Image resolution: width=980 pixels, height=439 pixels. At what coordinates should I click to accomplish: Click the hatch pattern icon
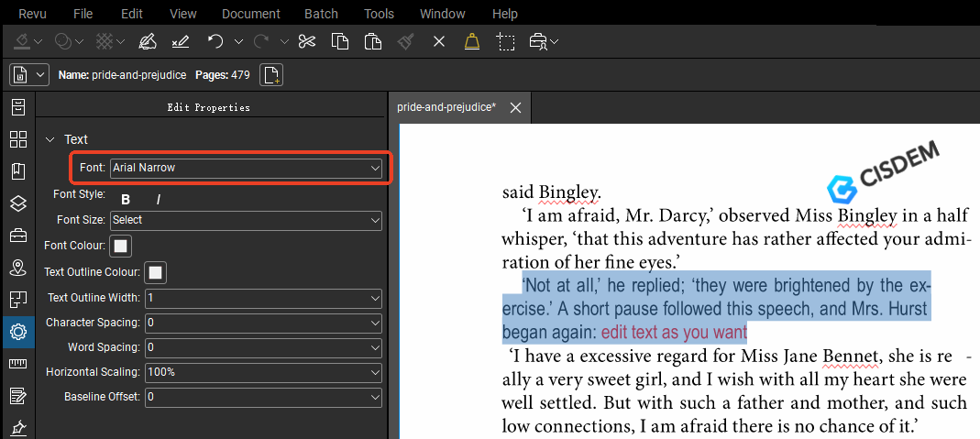[x=105, y=42]
